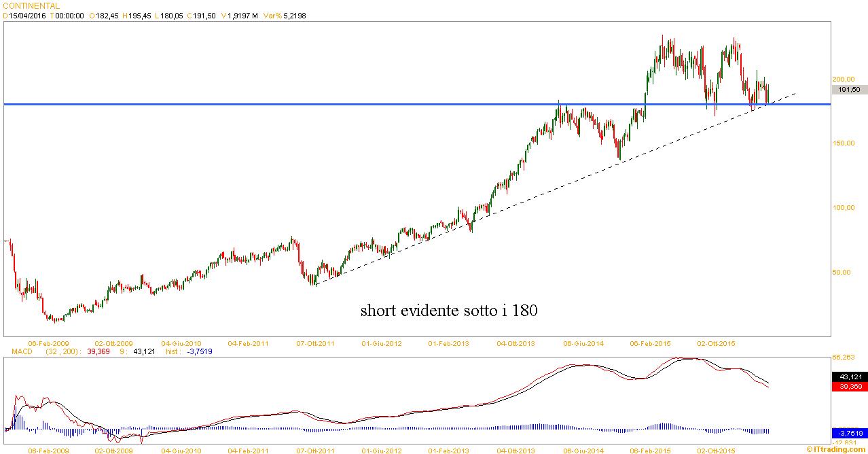Click the 50,00 price axis label
Image resolution: width=868 pixels, height=454 pixels.
pyautogui.click(x=841, y=273)
